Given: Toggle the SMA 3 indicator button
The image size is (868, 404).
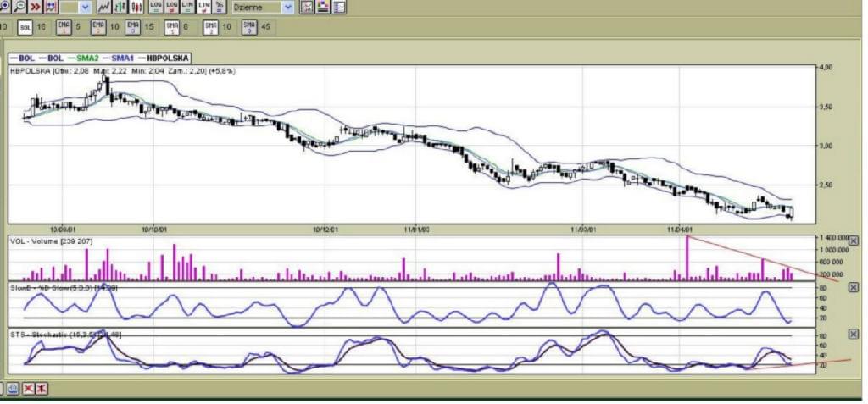Looking at the screenshot, I should point(249,27).
